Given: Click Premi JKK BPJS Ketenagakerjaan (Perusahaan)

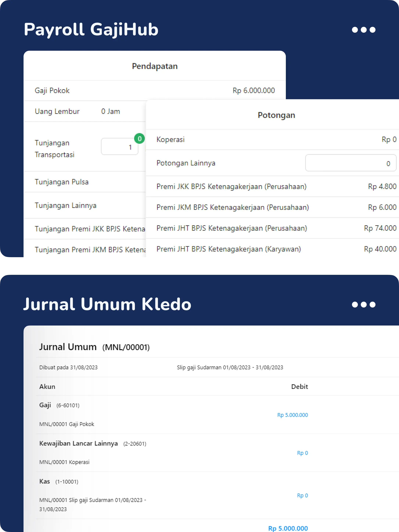Looking at the screenshot, I should 231,186.
